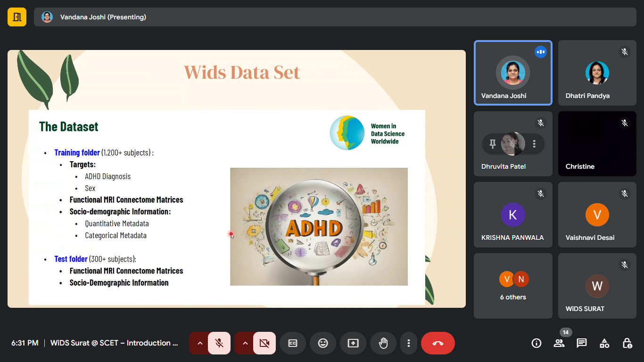
Task: Open more options on Dhruvita Patel tile
Action: [x=534, y=144]
